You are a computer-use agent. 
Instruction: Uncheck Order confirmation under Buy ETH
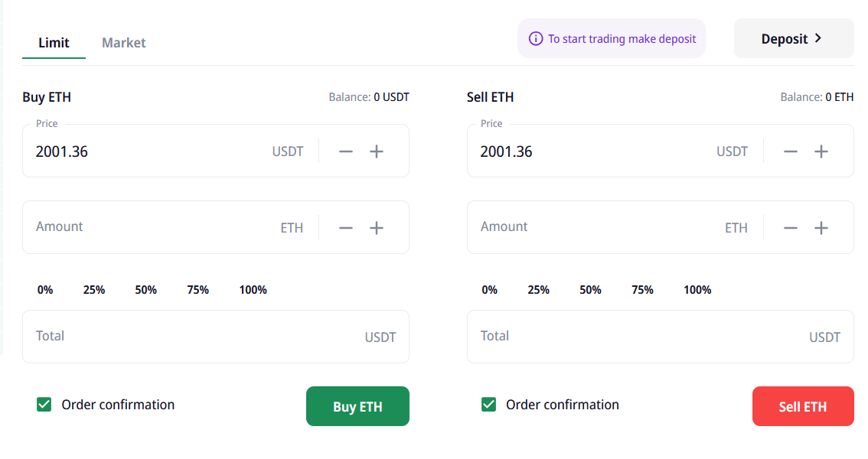click(x=44, y=405)
